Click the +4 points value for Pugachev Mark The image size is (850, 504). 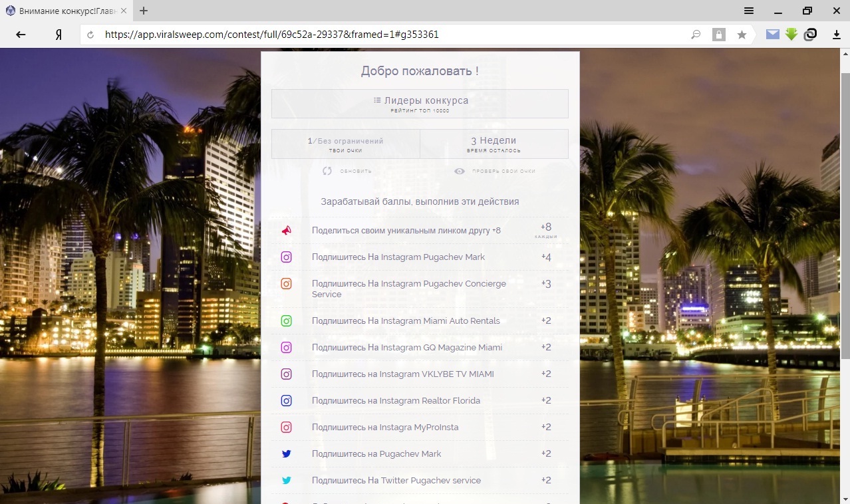546,257
